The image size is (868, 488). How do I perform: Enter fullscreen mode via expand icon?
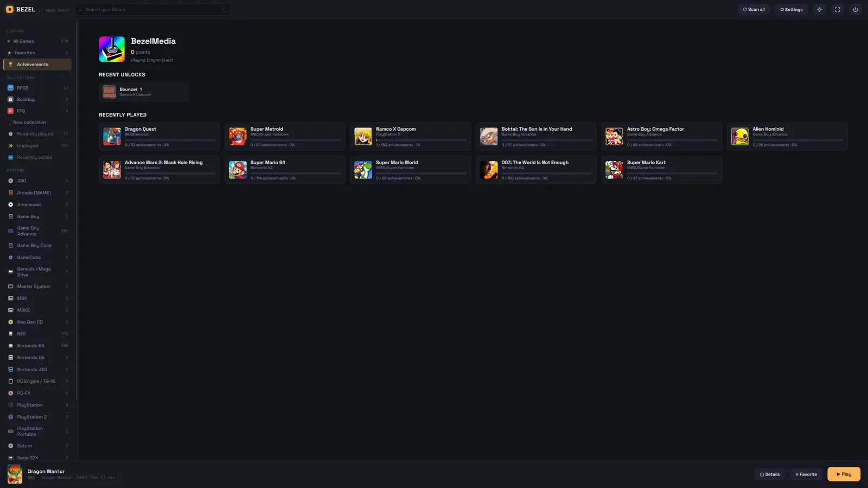tap(837, 9)
